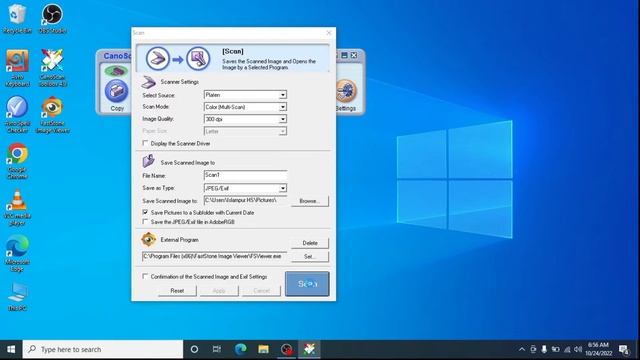Open Cortana circle on taskbar
640x360 pixels.
click(194, 349)
